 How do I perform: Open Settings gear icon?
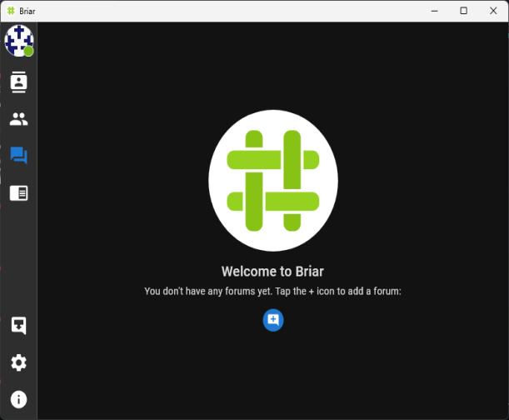click(19, 362)
